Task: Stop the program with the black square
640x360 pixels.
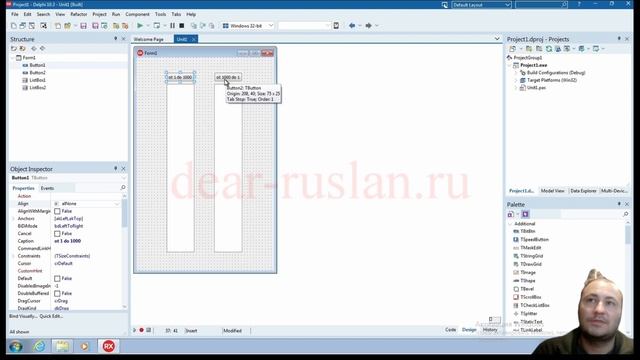Action: pos(182,26)
